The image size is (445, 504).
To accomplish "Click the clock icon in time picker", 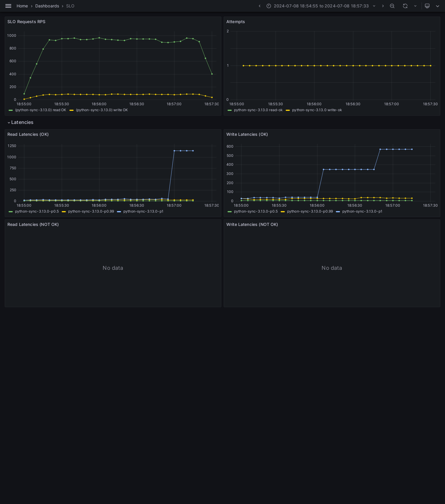I will tap(269, 6).
